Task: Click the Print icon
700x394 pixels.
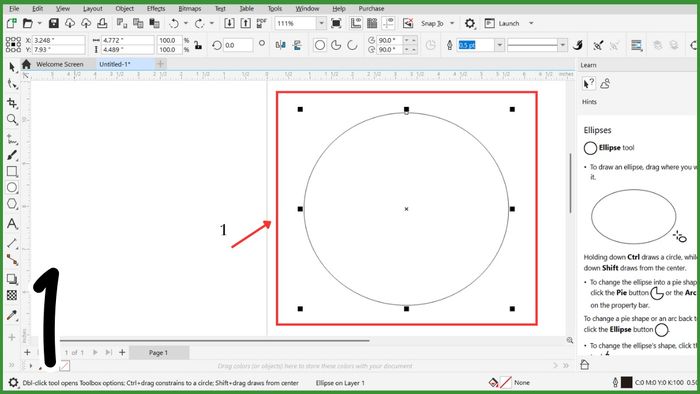Action: [102, 23]
